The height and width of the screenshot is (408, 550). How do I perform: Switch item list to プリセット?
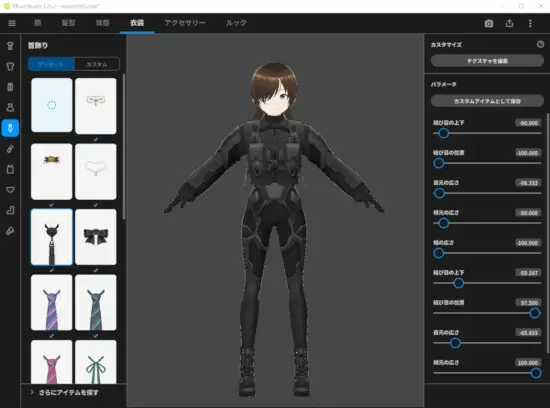click(51, 65)
